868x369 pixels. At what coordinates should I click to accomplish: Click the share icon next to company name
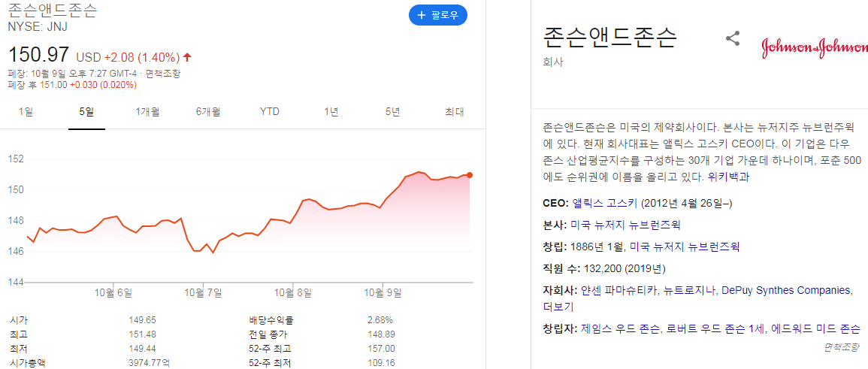(733, 39)
